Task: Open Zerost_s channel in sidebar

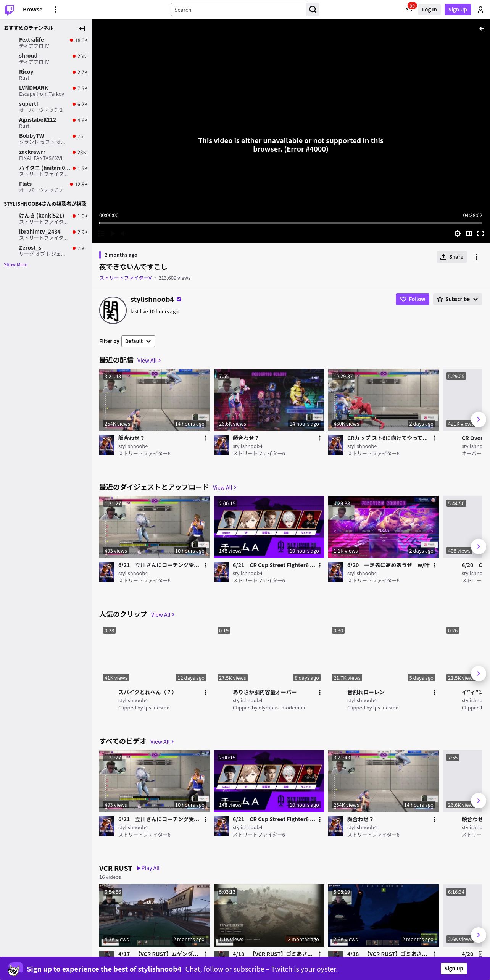Action: click(46, 250)
